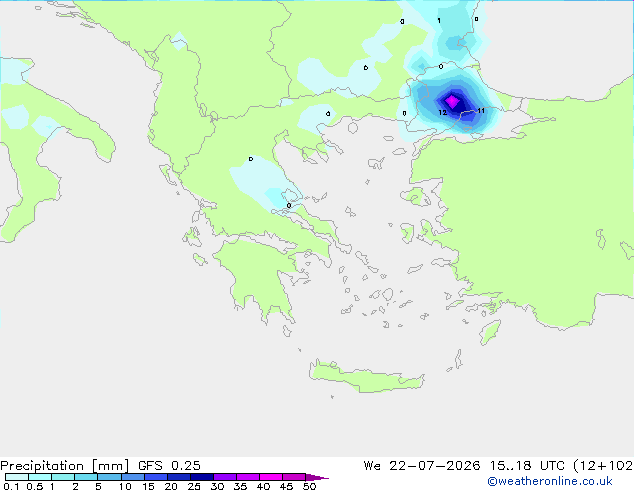
Task: Select the 45–50 mm legend swatch
Action: [294, 477]
